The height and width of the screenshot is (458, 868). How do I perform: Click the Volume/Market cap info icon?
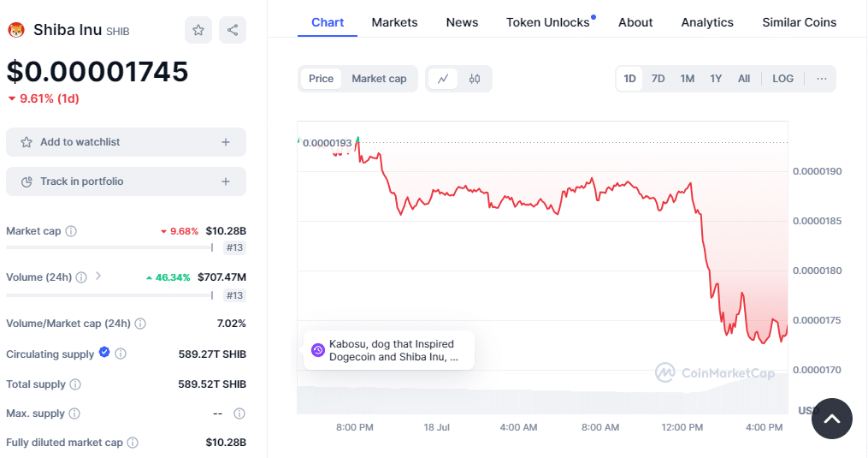click(140, 324)
